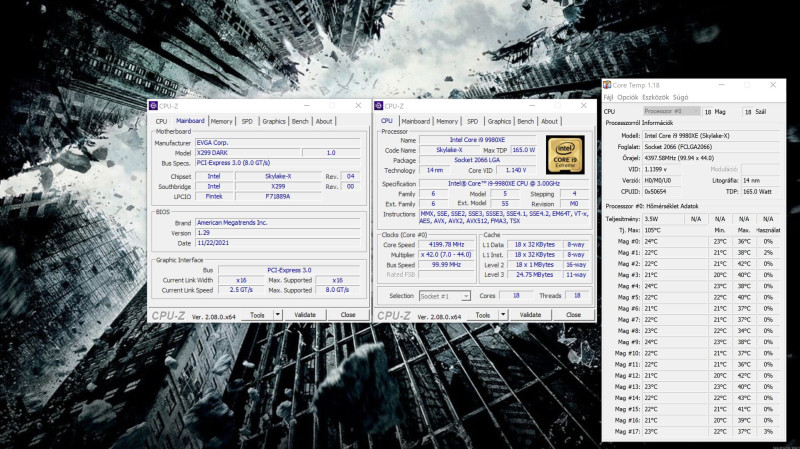The width and height of the screenshot is (800, 449).
Task: Select About tab in the CPU CPU-Z window
Action: pos(549,121)
